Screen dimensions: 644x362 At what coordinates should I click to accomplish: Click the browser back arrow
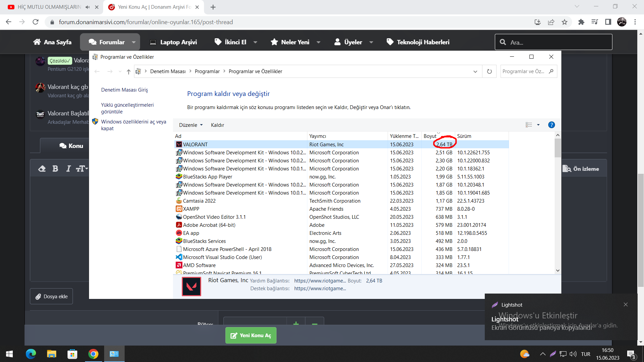coord(9,22)
